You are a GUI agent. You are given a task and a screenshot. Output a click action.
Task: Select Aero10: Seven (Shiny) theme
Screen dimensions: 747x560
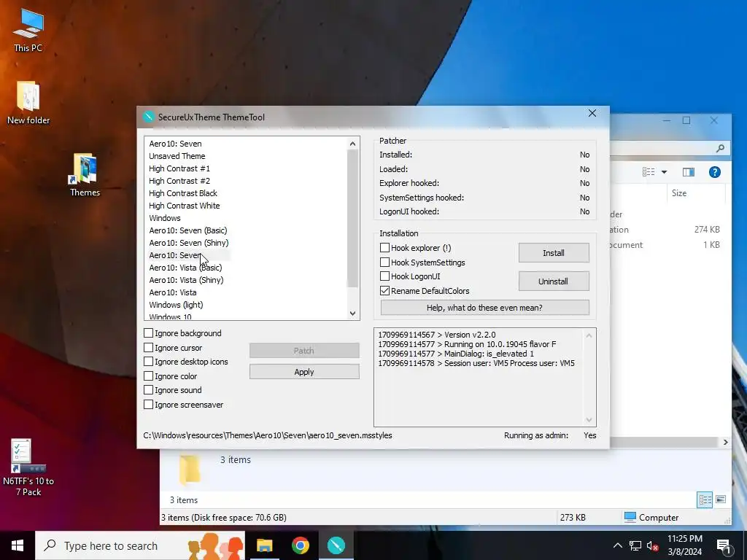(x=189, y=243)
